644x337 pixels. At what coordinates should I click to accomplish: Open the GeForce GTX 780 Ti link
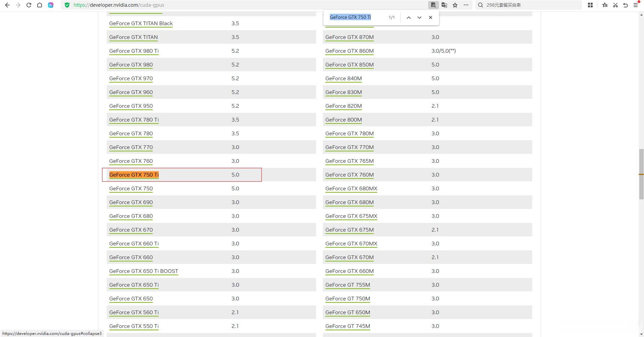pos(134,119)
